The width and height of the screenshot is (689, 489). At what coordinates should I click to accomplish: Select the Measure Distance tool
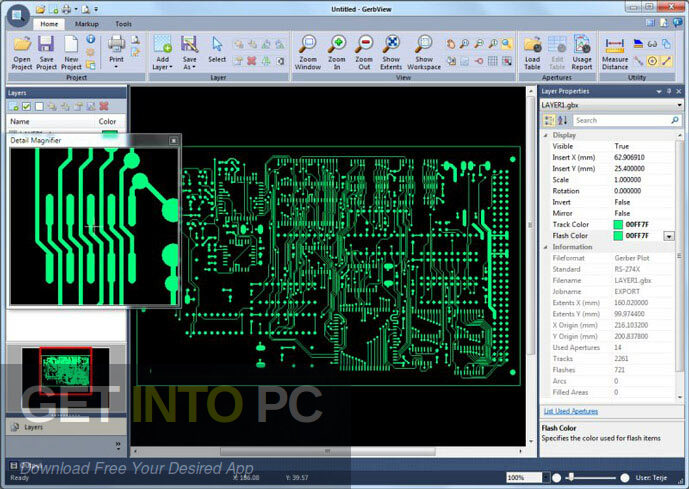pos(615,53)
